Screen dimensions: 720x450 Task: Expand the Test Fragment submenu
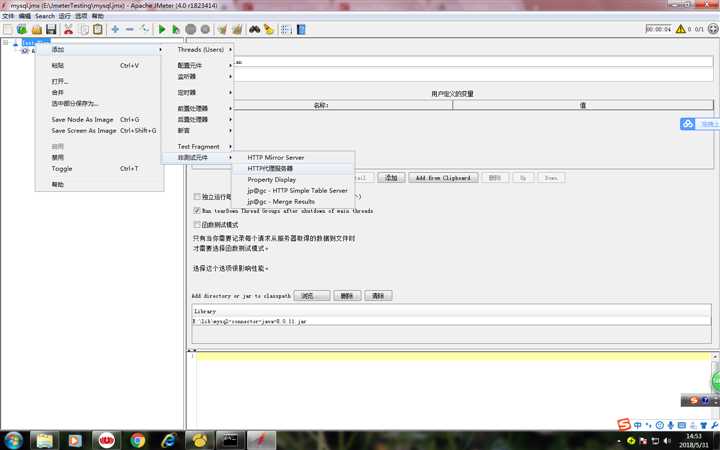click(x=198, y=146)
